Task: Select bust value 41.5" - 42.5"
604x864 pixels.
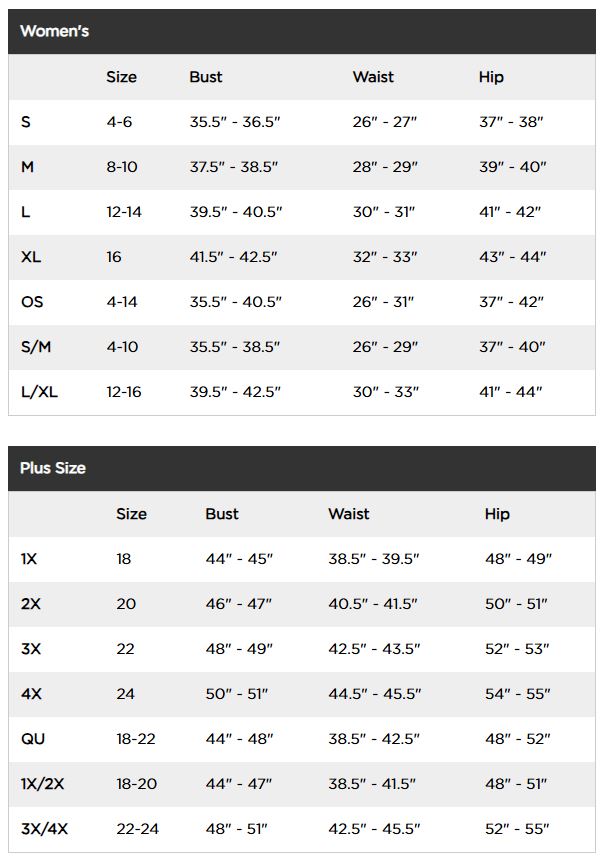Action: coord(236,257)
